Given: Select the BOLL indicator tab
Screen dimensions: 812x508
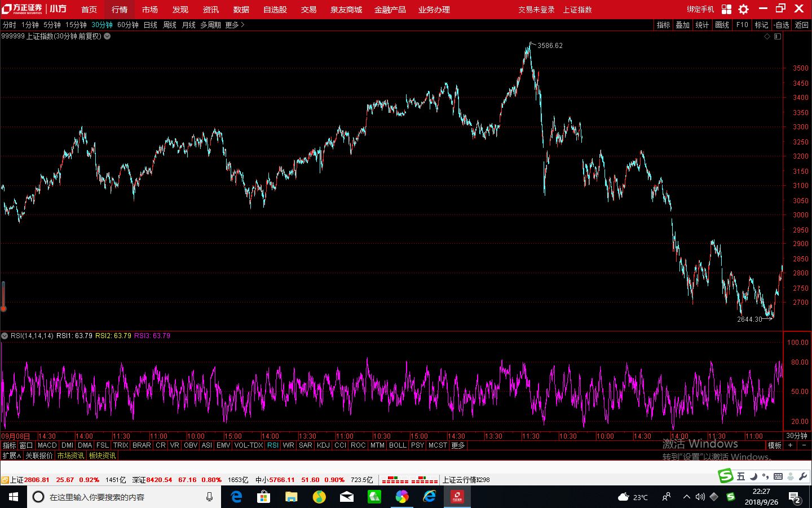Looking at the screenshot, I should (398, 445).
